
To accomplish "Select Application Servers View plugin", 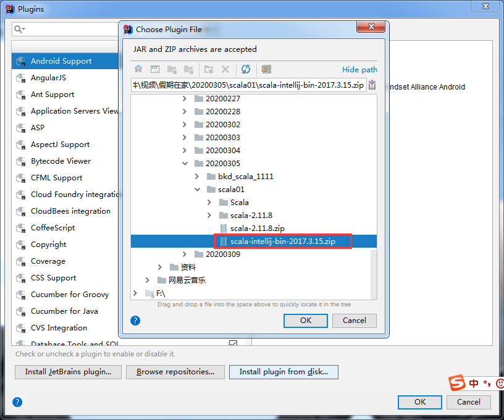I will tap(65, 111).
